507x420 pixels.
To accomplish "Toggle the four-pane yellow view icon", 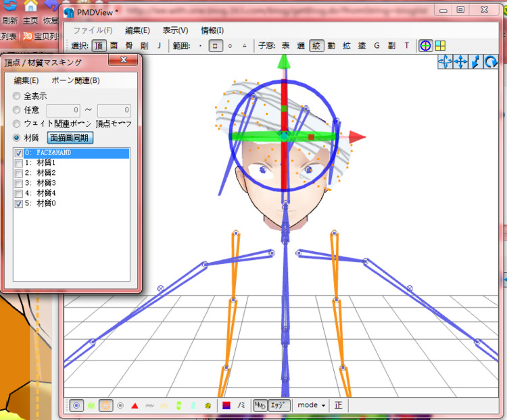I will tap(440, 46).
